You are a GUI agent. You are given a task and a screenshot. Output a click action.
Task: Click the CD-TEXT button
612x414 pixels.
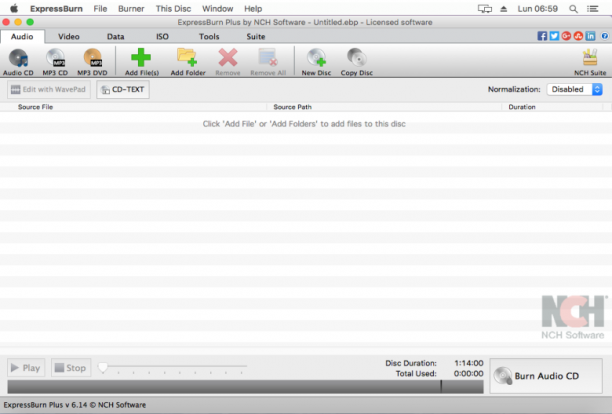(123, 89)
